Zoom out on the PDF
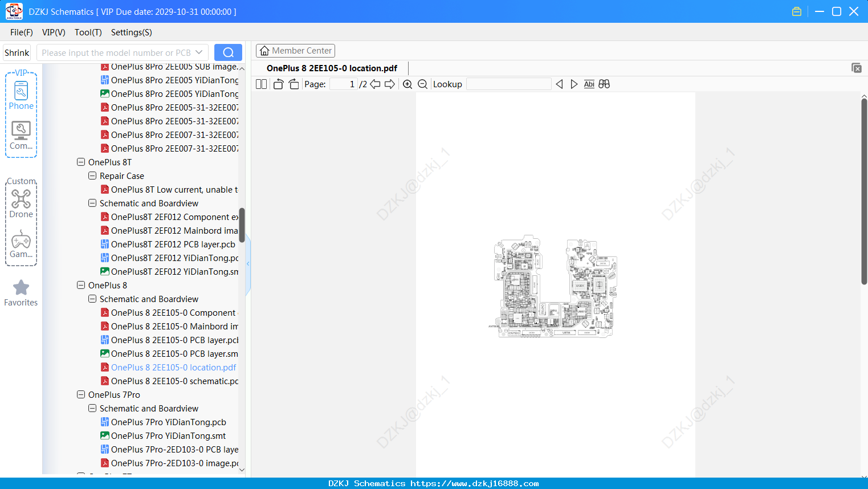This screenshot has height=489, width=868. (x=422, y=84)
